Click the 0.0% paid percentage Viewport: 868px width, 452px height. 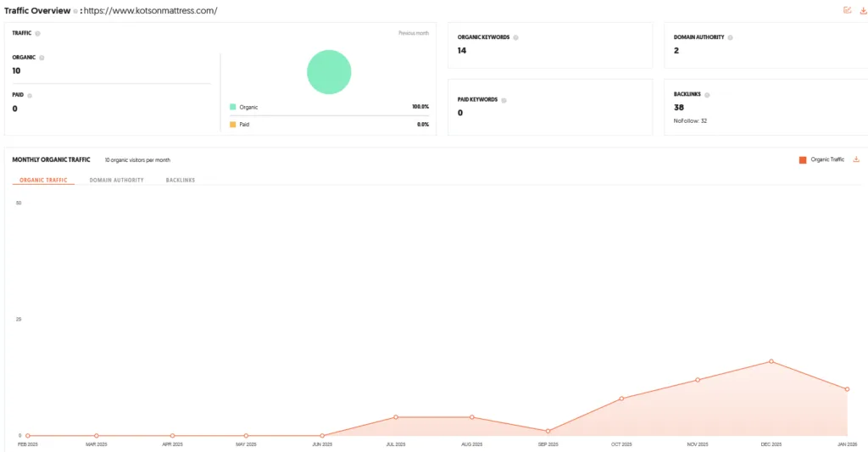pos(423,125)
